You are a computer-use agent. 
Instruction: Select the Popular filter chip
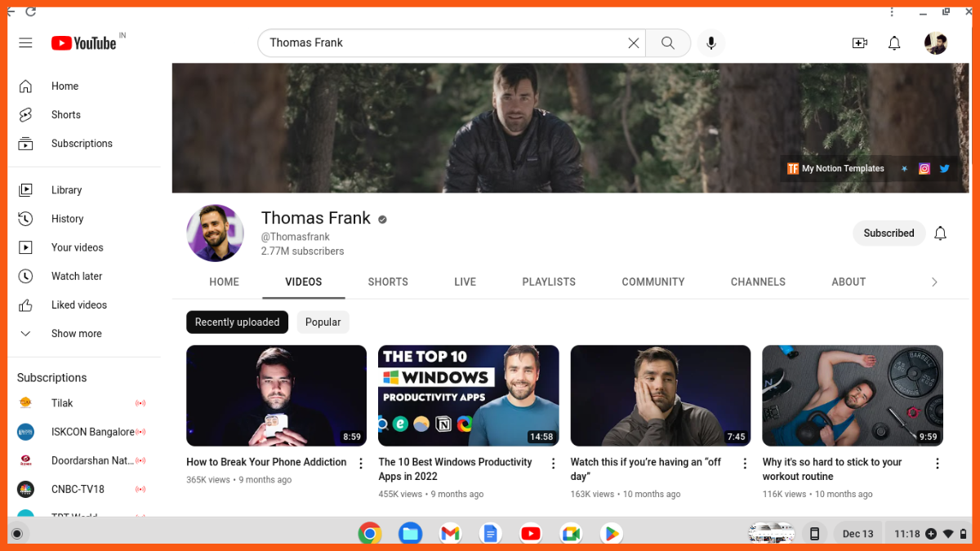coord(323,322)
